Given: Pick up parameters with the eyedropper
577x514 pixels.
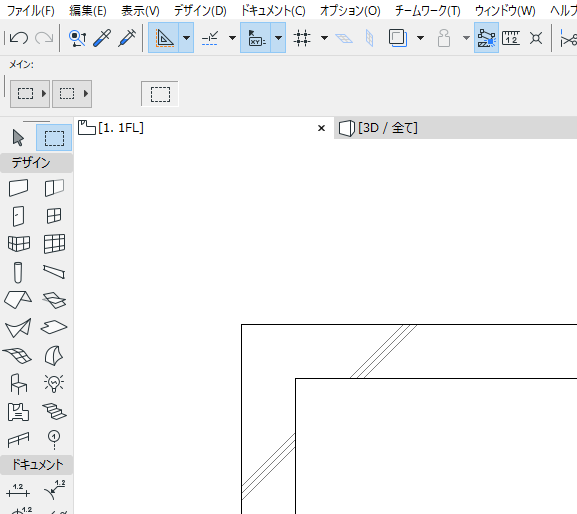Looking at the screenshot, I should (102, 38).
